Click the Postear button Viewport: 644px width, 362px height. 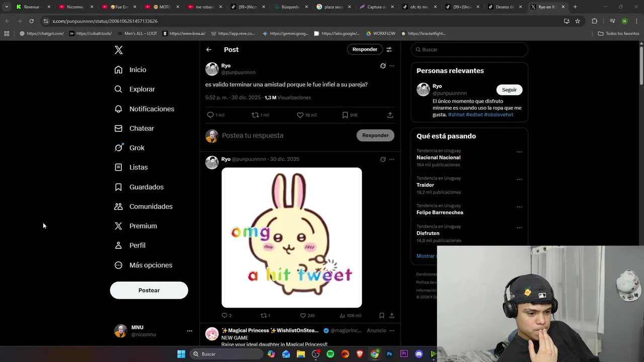(x=149, y=290)
